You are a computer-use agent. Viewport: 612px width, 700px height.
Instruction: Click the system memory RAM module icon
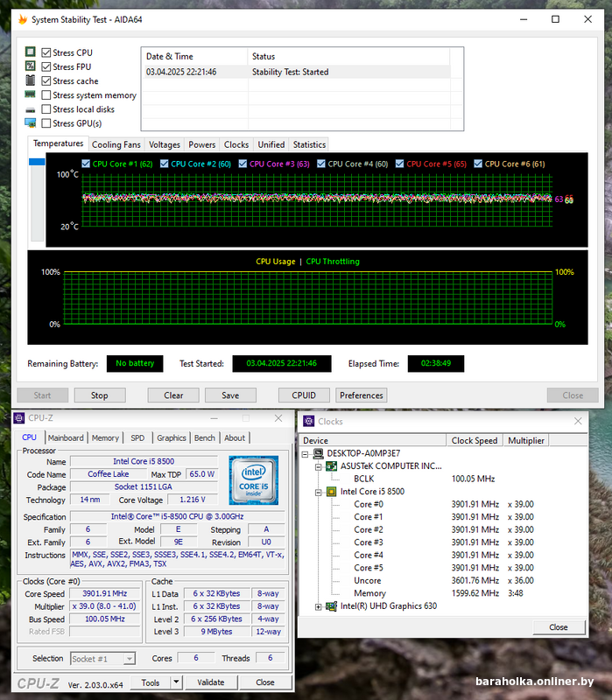(30, 94)
